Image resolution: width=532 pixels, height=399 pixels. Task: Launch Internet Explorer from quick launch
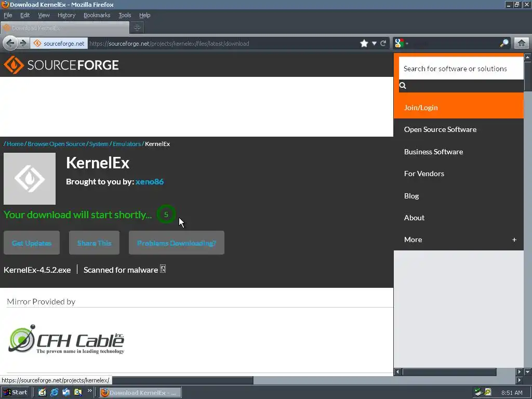click(54, 393)
